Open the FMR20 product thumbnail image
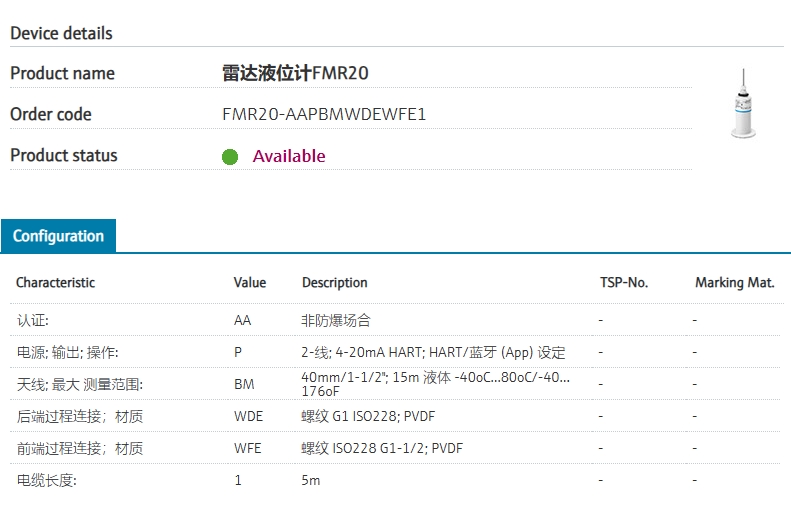The height and width of the screenshot is (506, 791). [x=743, y=103]
